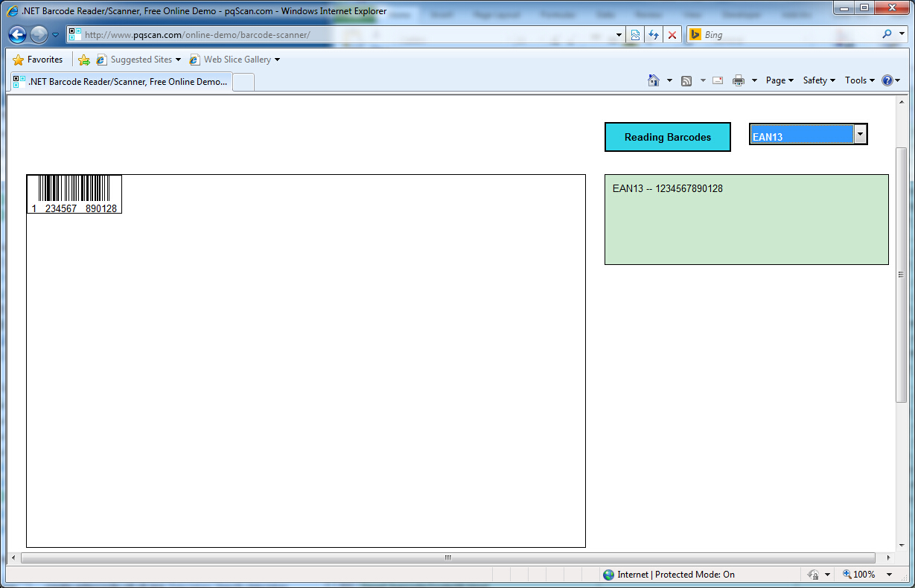The image size is (915, 588).
Task: Click the Refresh page icon
Action: coord(654,35)
